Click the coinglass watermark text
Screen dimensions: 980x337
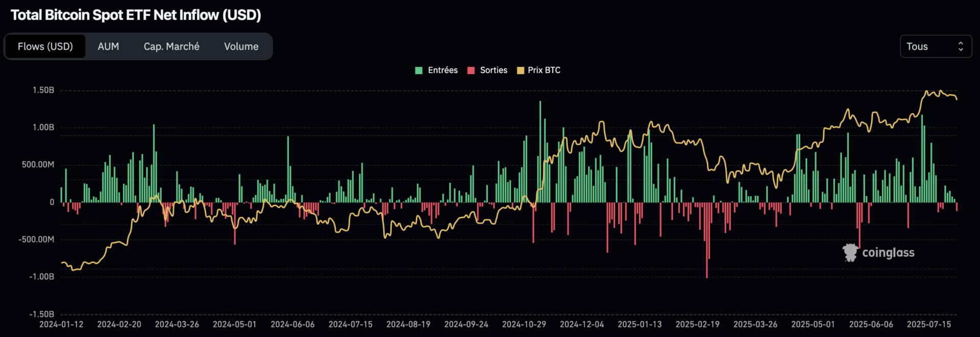(888, 253)
